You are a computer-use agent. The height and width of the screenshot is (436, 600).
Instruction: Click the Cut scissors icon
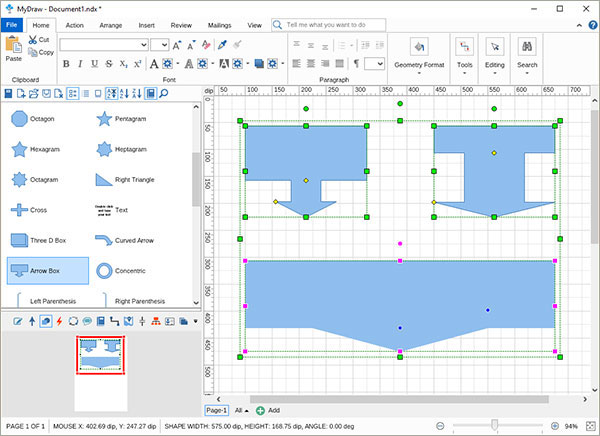click(34, 40)
